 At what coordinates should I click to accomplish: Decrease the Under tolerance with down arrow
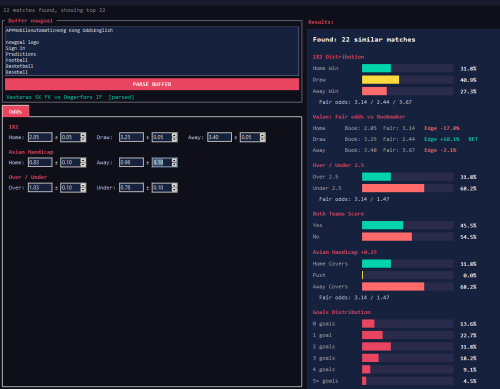click(174, 190)
